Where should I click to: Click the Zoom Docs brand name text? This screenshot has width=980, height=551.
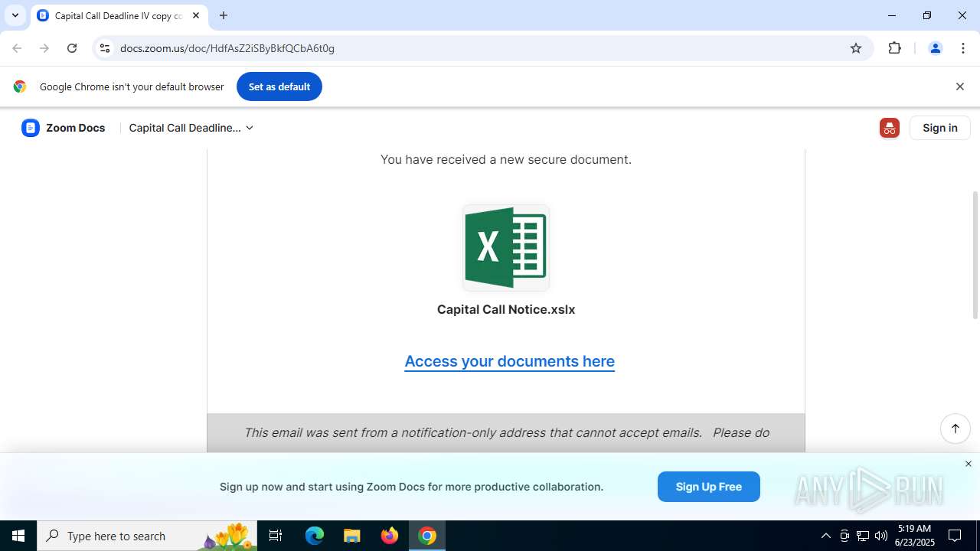76,128
